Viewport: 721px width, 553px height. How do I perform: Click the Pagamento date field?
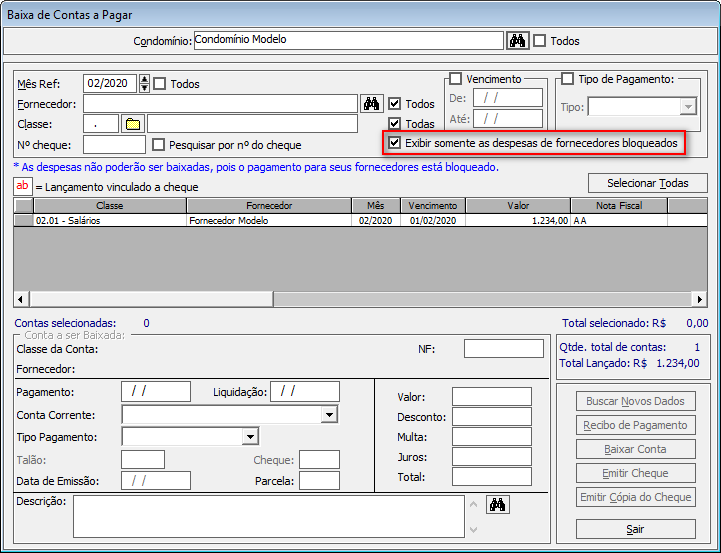(x=156, y=392)
